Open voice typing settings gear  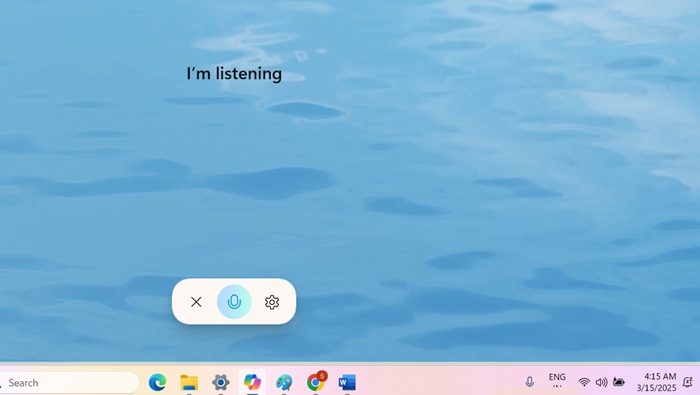272,302
